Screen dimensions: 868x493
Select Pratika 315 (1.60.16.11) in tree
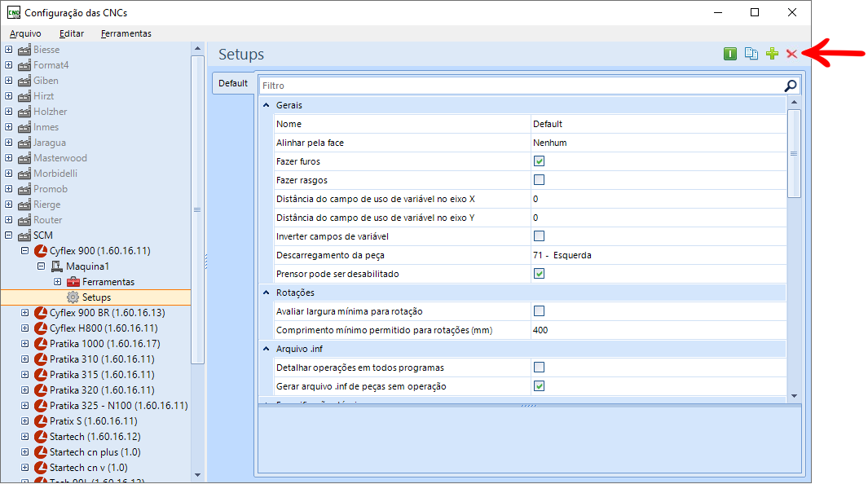(102, 375)
